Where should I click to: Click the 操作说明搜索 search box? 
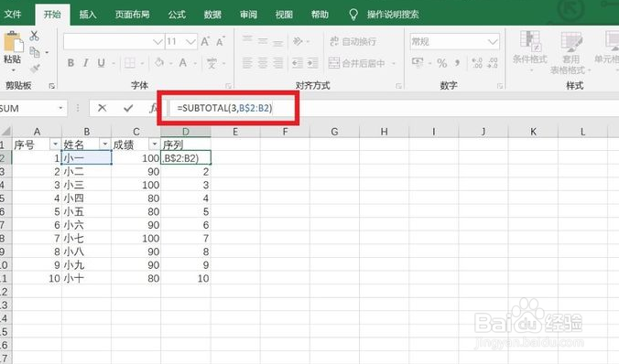coord(393,15)
